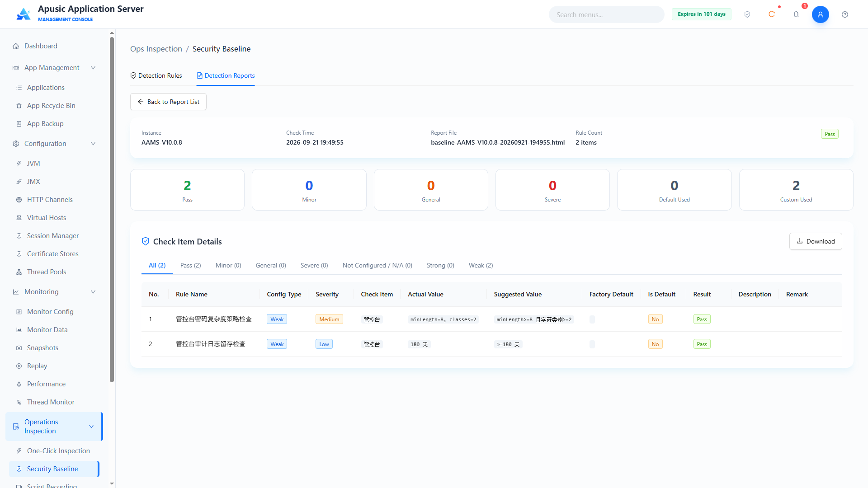868x488 pixels.
Task: Click the Low severity tag in row 2
Action: [324, 344]
